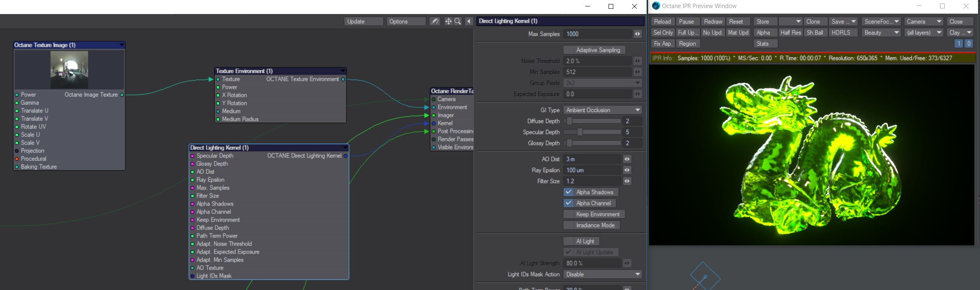Adjust the Glossy Depth slider in properties panel

point(592,143)
